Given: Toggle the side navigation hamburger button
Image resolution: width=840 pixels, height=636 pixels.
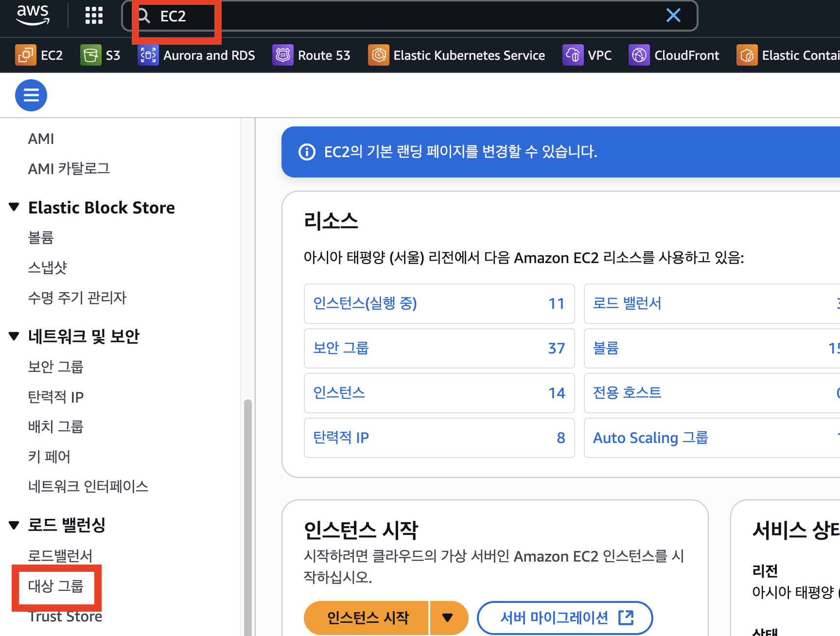Looking at the screenshot, I should pyautogui.click(x=31, y=95).
